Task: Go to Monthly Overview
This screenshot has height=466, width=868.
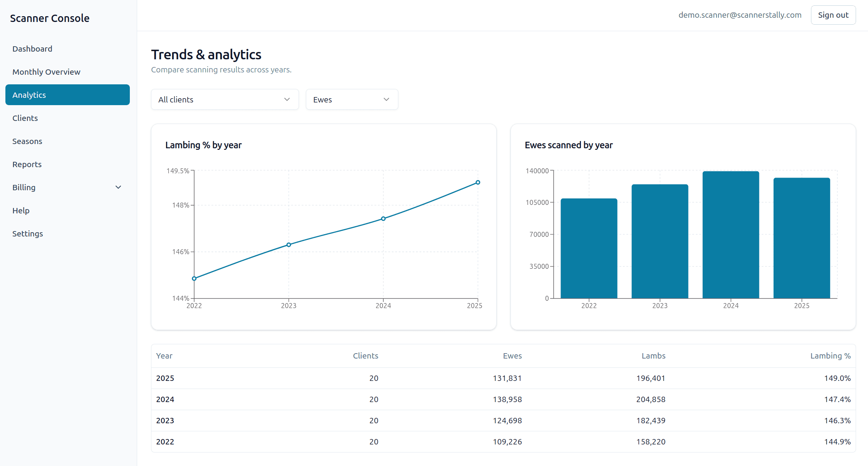Action: (67, 72)
